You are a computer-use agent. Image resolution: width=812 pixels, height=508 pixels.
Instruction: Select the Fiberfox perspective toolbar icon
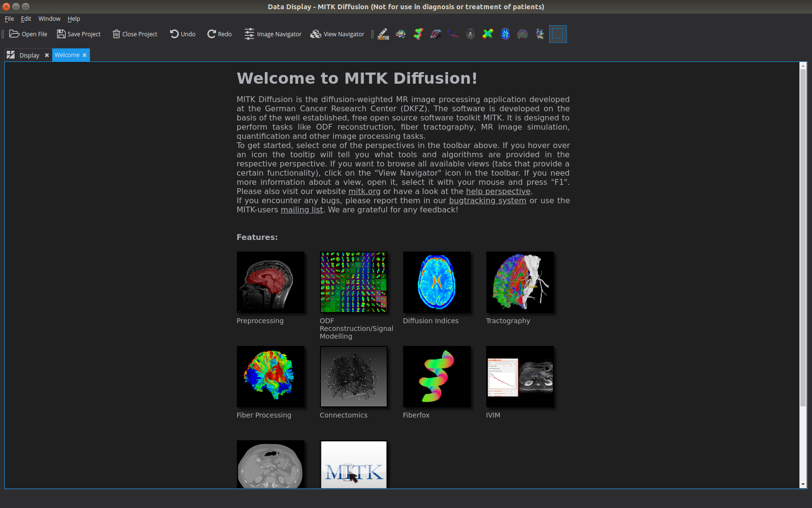(418, 34)
